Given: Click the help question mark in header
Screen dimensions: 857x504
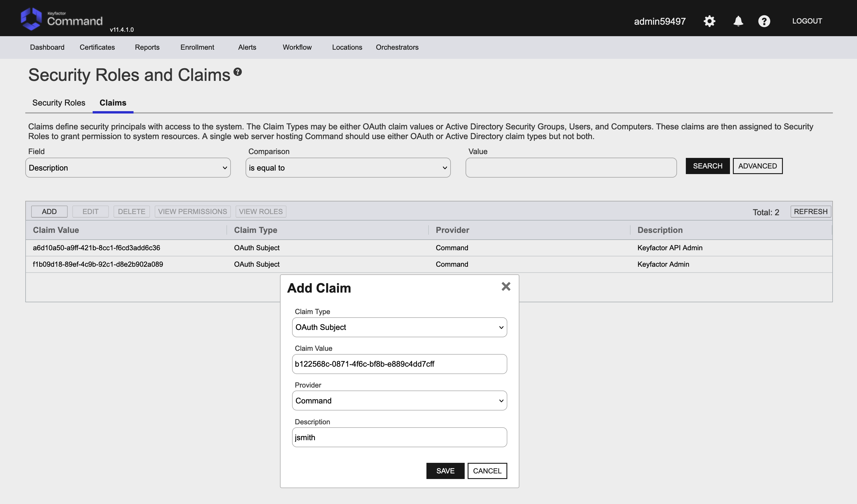Looking at the screenshot, I should (x=764, y=21).
